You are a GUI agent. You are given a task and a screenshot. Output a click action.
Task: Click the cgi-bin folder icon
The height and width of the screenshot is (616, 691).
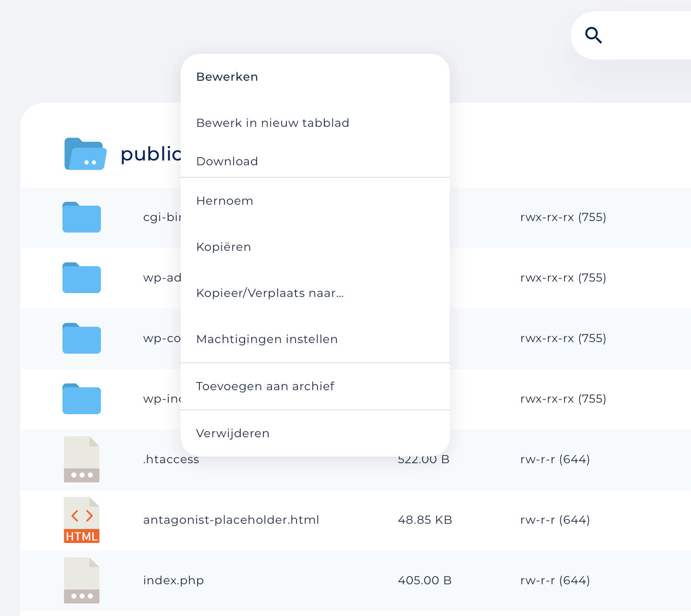[x=81, y=217]
